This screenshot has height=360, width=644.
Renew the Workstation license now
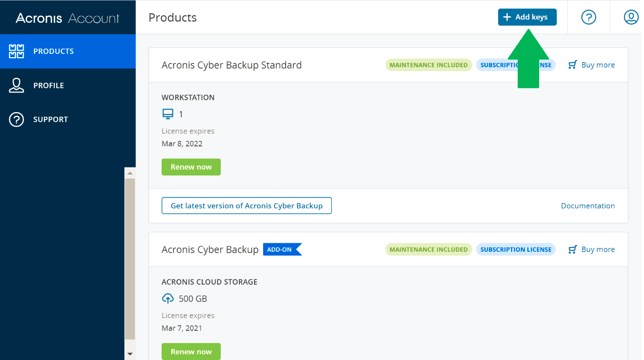(x=191, y=167)
